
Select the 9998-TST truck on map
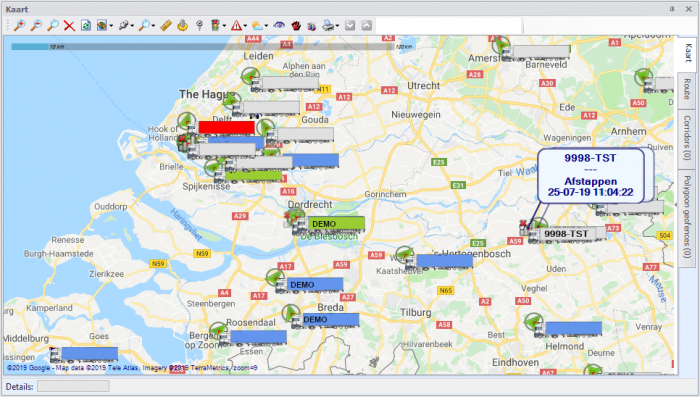(x=566, y=234)
